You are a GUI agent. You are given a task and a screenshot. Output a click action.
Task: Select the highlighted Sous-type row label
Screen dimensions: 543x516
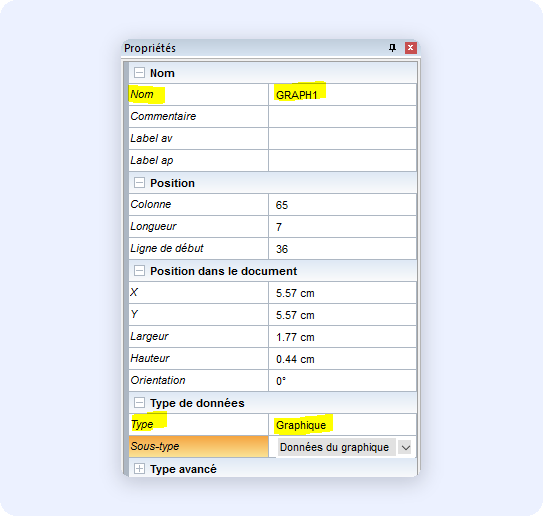[x=198, y=446]
